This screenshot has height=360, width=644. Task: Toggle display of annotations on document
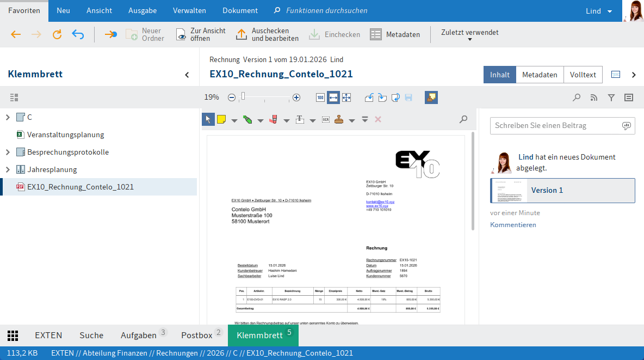[431, 97]
